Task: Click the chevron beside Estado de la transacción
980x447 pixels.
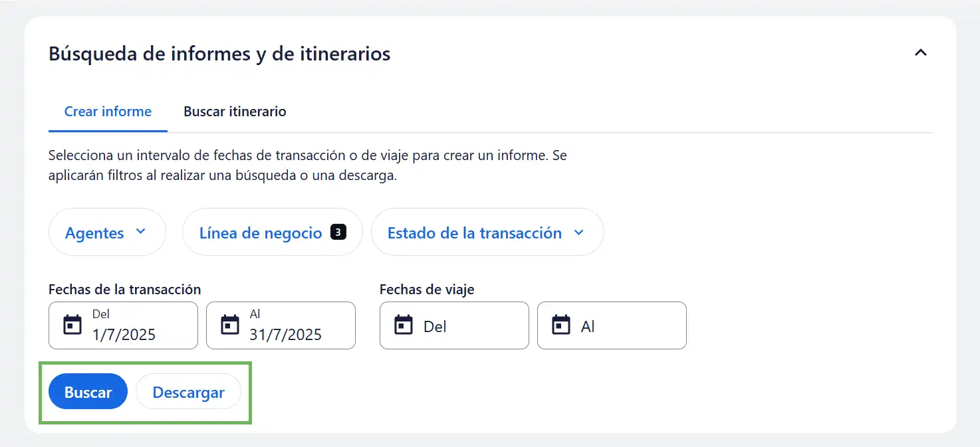Action: 578,232
